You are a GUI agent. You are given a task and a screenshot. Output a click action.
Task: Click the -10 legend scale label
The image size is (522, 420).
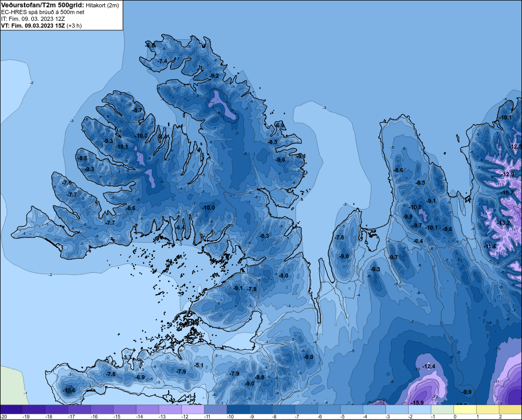pyautogui.click(x=230, y=417)
